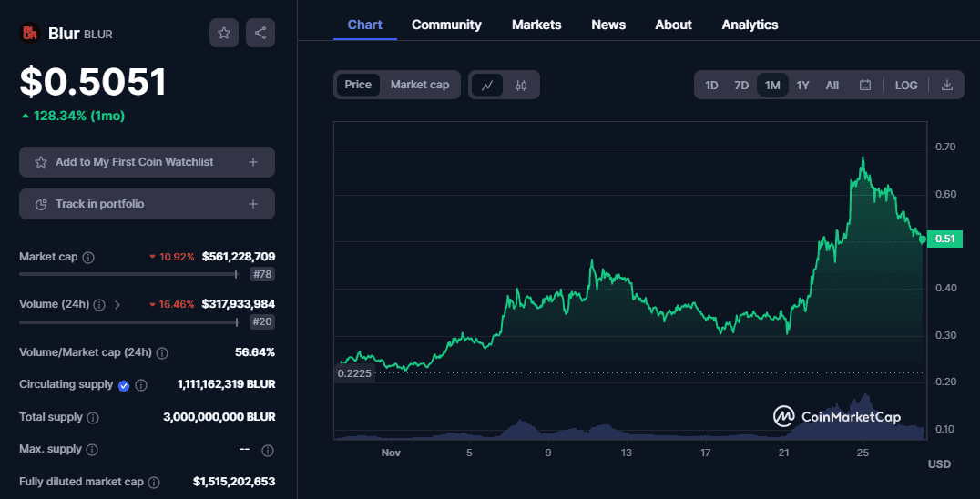Image resolution: width=980 pixels, height=499 pixels.
Task: Open the calendar date range picker
Action: click(x=865, y=85)
